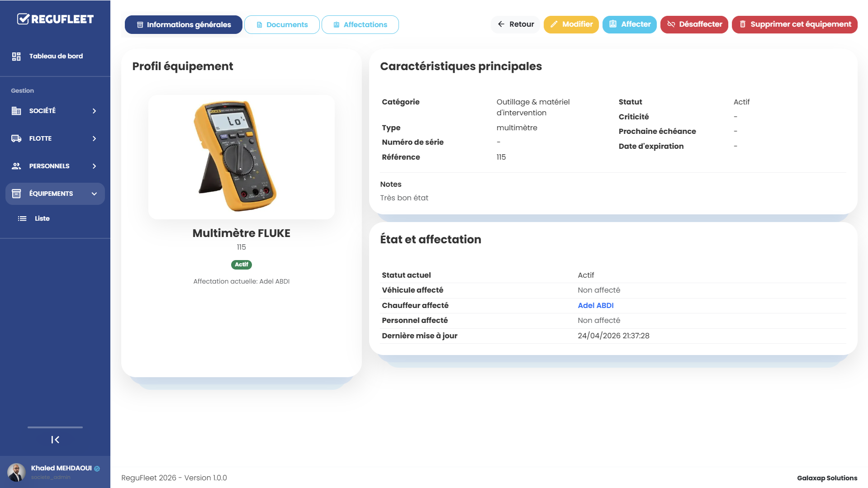Click the pencil icon in Modifier
The width and height of the screenshot is (868, 488).
[554, 24]
